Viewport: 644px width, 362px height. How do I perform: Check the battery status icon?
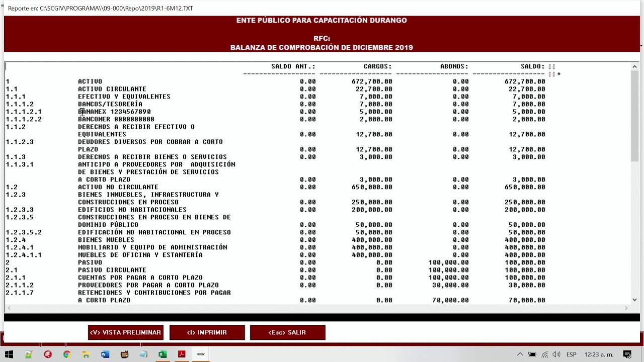coord(532,354)
